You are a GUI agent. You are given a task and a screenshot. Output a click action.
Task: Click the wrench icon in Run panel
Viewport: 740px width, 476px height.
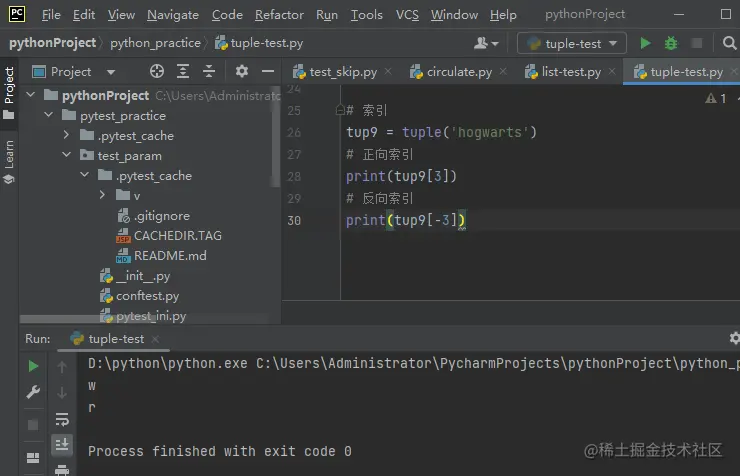[33, 392]
